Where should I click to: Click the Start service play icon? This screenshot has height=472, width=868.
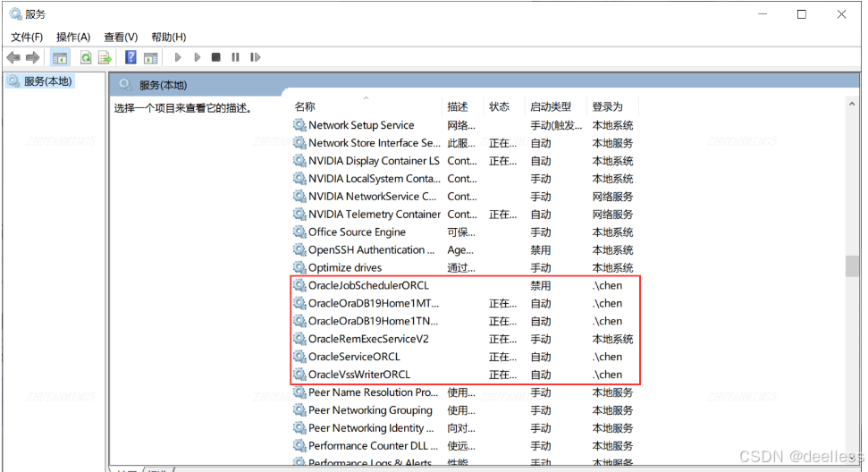(178, 57)
